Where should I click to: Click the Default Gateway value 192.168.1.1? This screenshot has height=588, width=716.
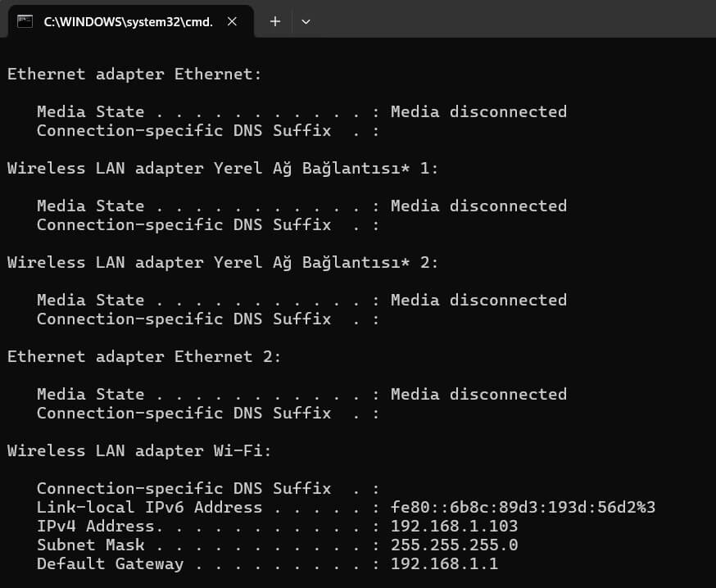pos(444,563)
